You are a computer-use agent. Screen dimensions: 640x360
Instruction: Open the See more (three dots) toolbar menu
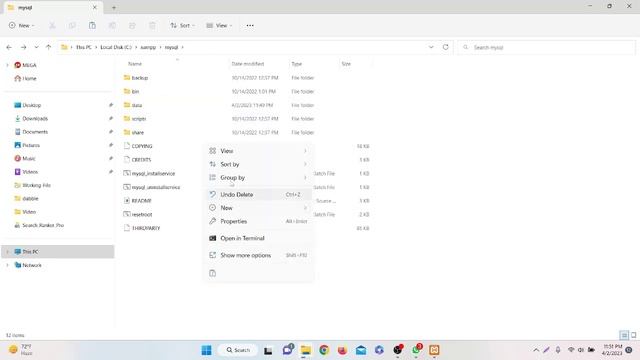(250, 25)
